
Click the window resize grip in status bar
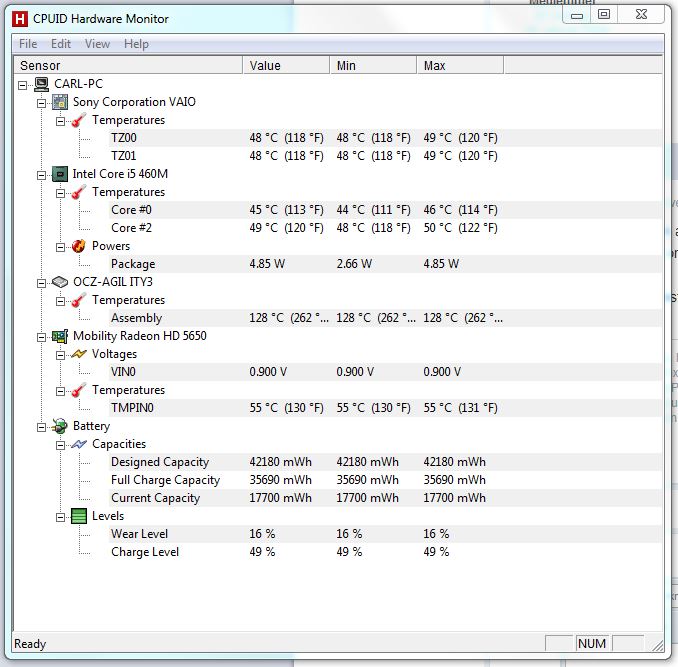point(657,645)
